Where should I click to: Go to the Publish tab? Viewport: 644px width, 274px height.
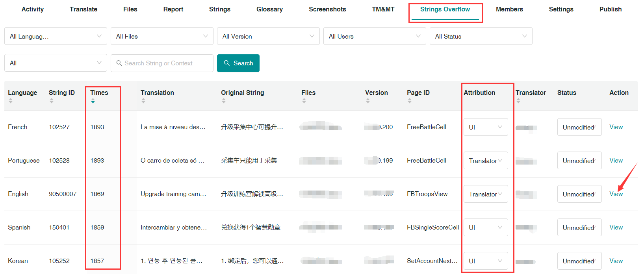pyautogui.click(x=611, y=9)
